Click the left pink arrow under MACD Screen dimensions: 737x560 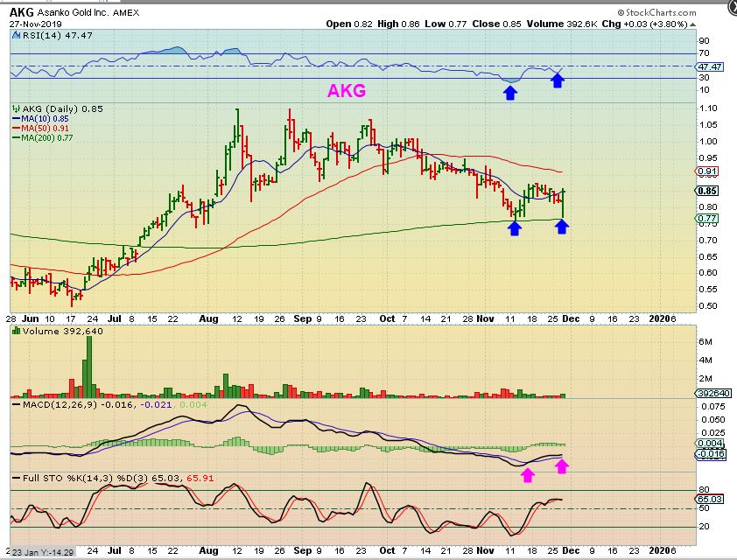[527, 475]
